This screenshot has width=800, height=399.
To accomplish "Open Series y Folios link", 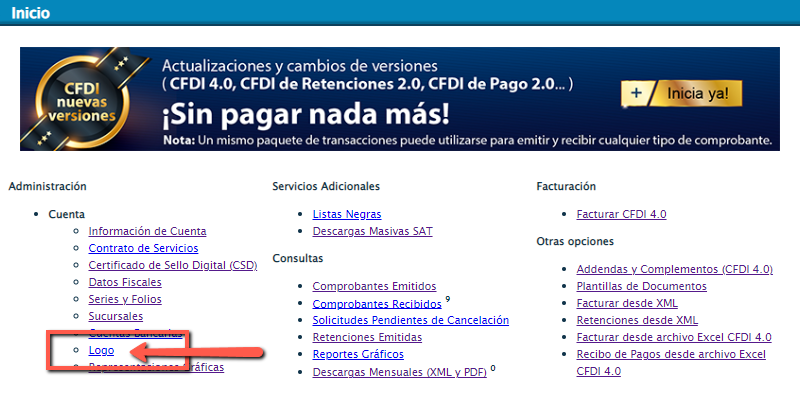I will point(125,299).
